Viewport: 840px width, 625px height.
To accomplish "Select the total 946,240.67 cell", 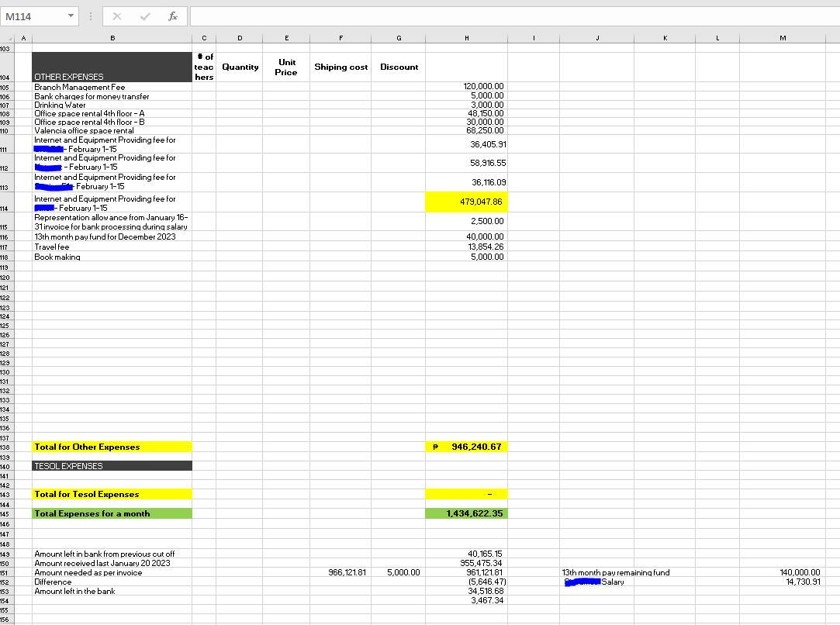I will pos(467,447).
